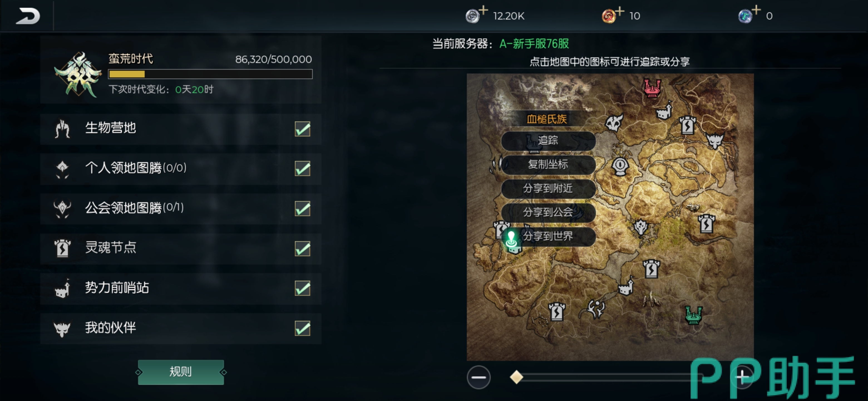
Task: Click the green player location marker
Action: point(512,239)
